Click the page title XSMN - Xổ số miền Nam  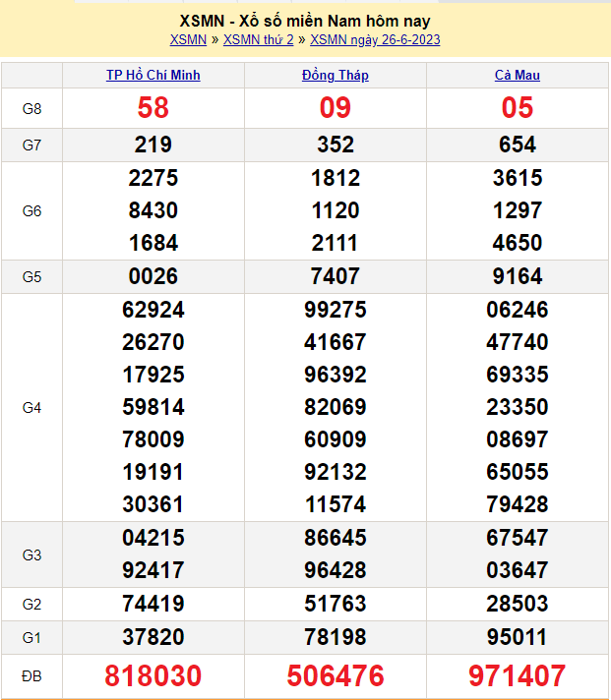(305, 21)
